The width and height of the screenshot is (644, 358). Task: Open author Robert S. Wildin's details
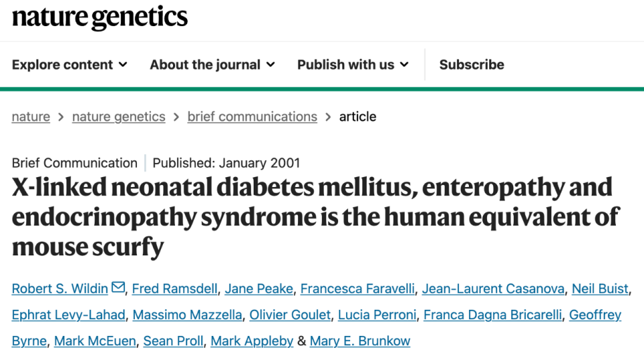[x=60, y=289]
